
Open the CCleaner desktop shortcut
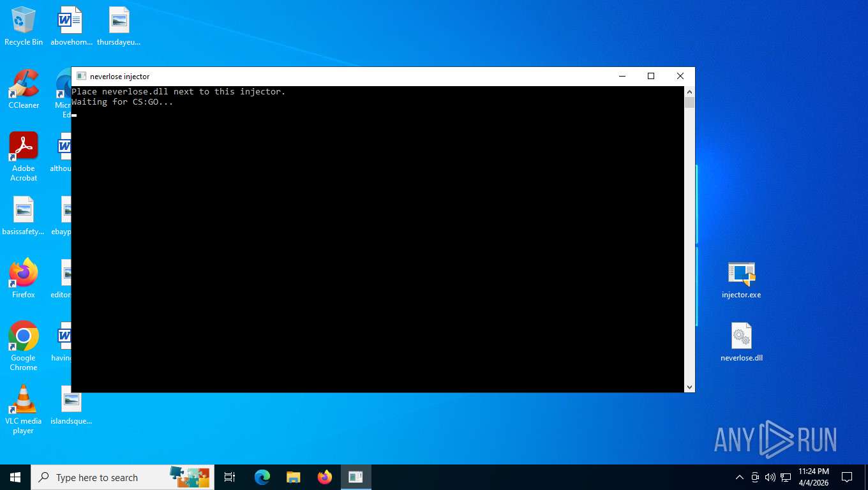[x=24, y=89]
